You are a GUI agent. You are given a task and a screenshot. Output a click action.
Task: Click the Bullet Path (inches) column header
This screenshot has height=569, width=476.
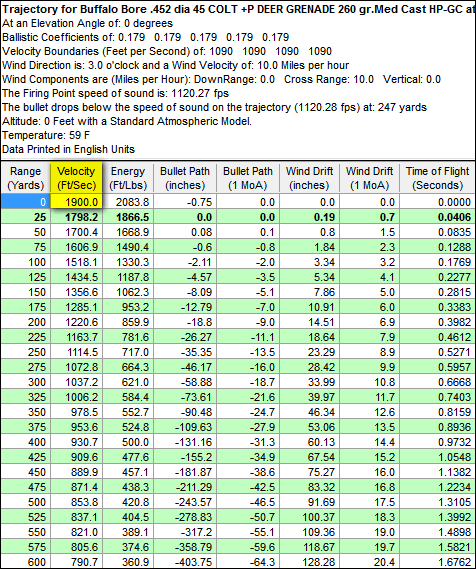coord(185,178)
